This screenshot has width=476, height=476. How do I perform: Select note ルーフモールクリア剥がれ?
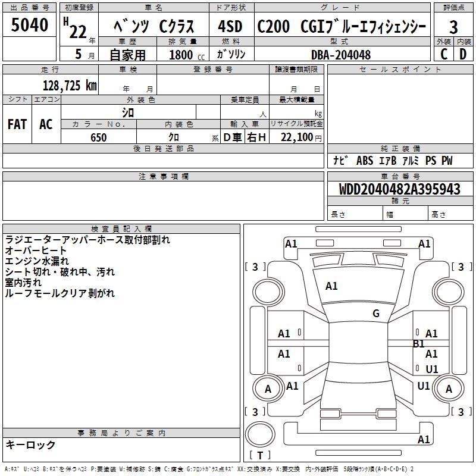point(60,293)
